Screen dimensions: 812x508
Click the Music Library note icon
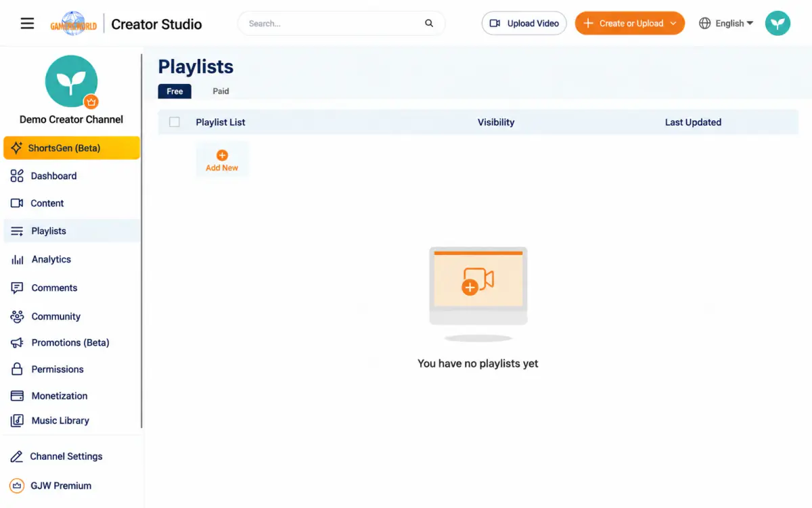(x=17, y=421)
